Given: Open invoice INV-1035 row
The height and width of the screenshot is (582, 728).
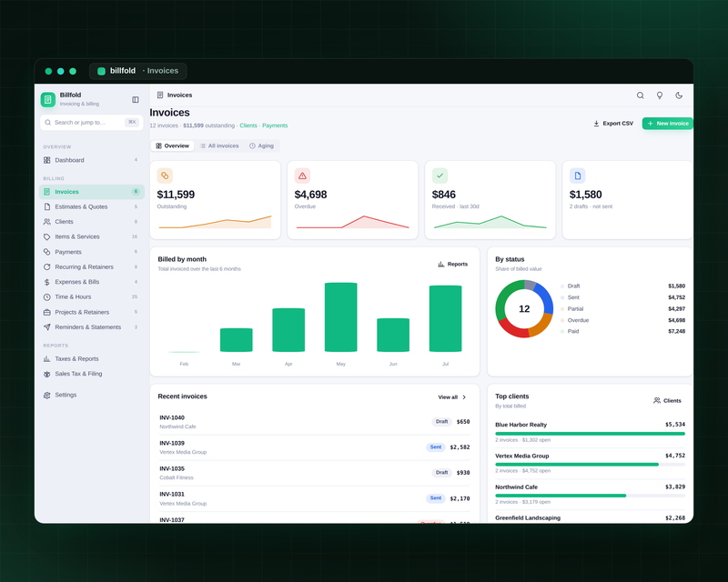Looking at the screenshot, I should coord(315,473).
